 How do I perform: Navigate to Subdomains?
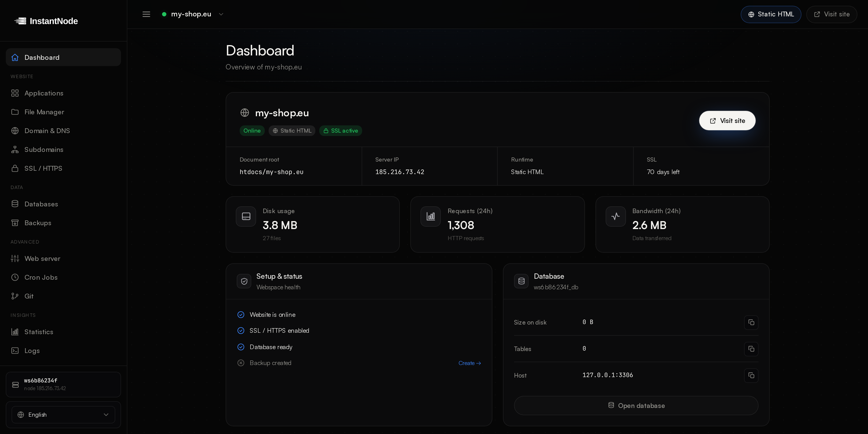pos(63,149)
